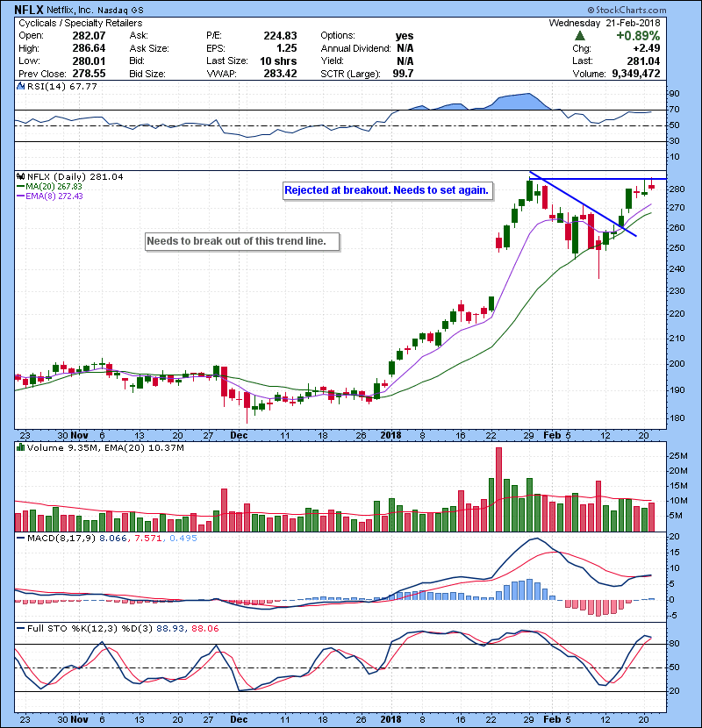Click the Feb label on price chart axis
Image resolution: width=702 pixels, height=728 pixels.
pos(552,436)
